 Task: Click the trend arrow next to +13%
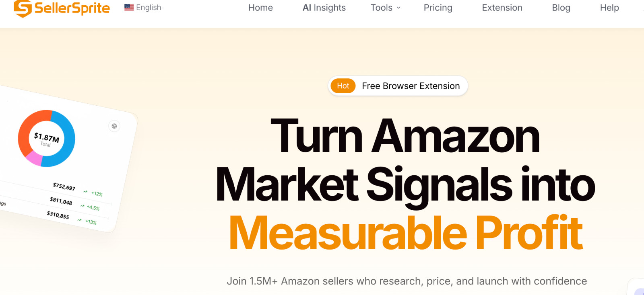coord(80,220)
